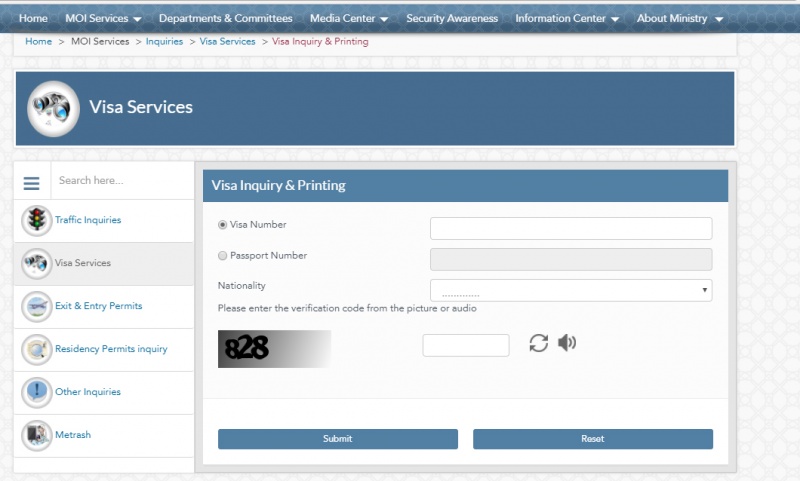Expand the Information Center menu
This screenshot has height=481, width=800.
pyautogui.click(x=567, y=18)
